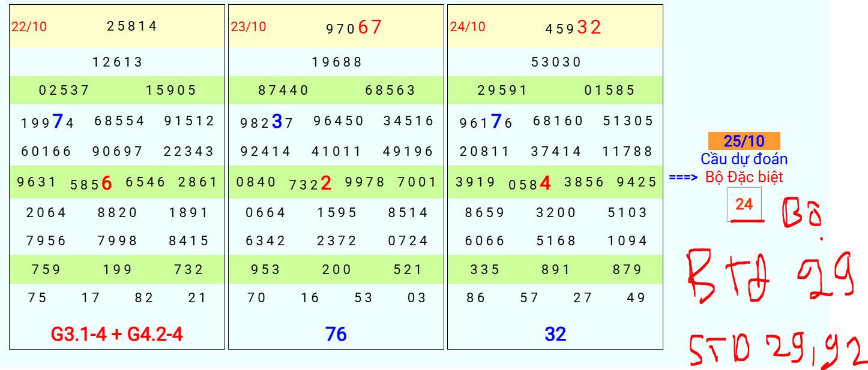This screenshot has height=370, width=868.
Task: Click the Cầu dự đoán text
Action: [744, 160]
